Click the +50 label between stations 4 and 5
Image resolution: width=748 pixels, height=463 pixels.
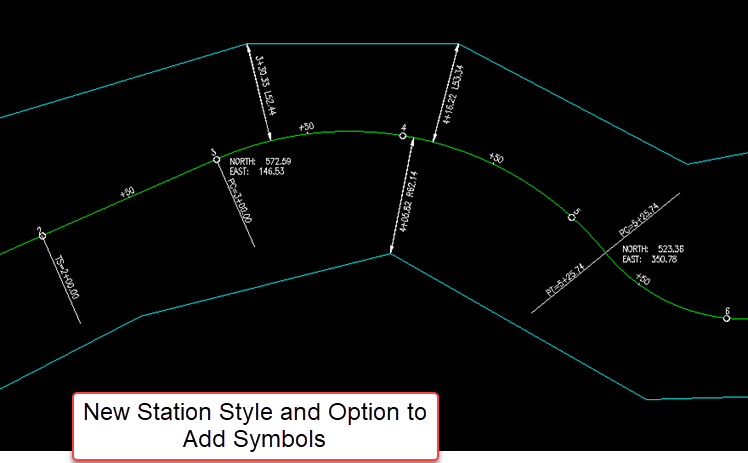click(496, 159)
